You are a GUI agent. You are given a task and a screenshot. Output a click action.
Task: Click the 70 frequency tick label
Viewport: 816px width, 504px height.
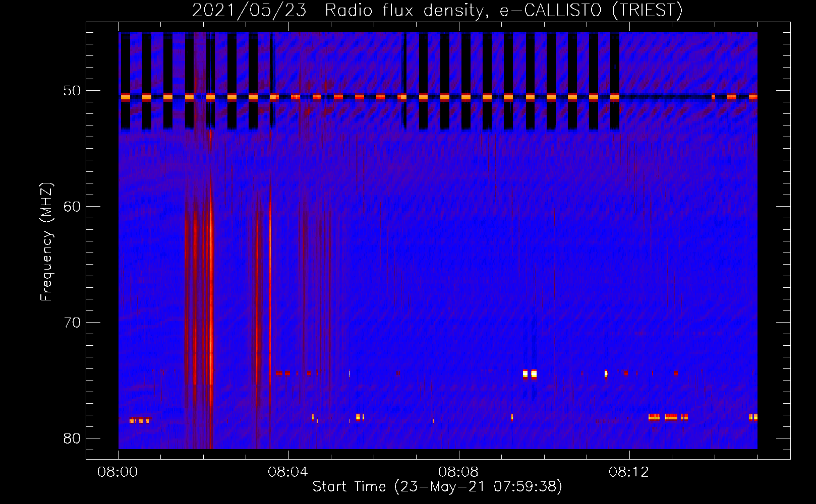point(73,323)
